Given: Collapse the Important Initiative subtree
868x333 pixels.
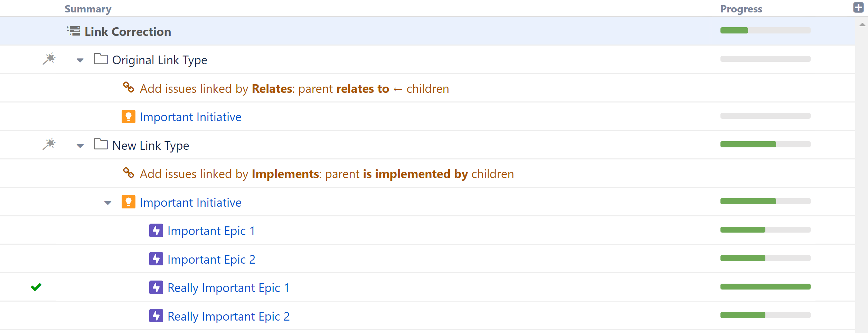Looking at the screenshot, I should tap(107, 203).
